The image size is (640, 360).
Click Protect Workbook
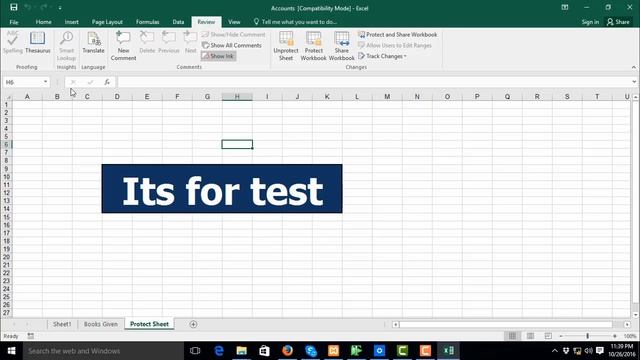313,46
